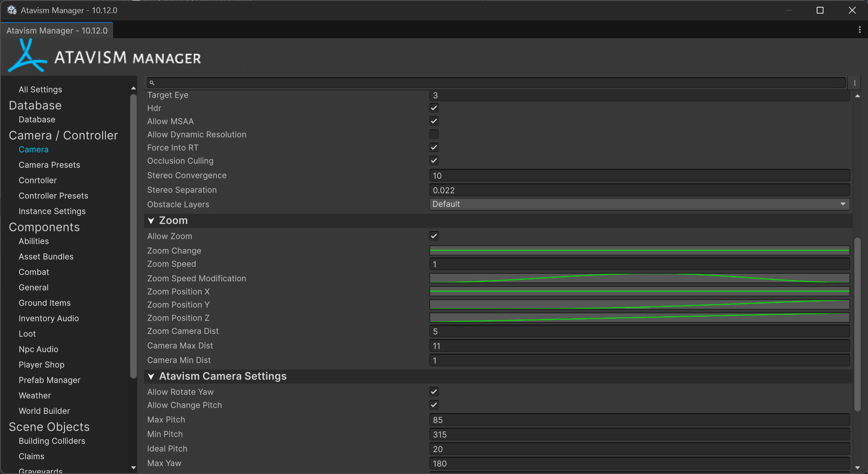
Task: Open Npc Audio settings
Action: (39, 349)
